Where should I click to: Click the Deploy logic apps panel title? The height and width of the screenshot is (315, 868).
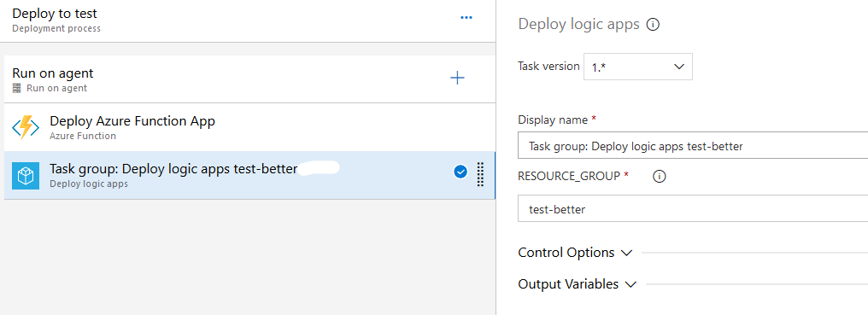coord(578,25)
